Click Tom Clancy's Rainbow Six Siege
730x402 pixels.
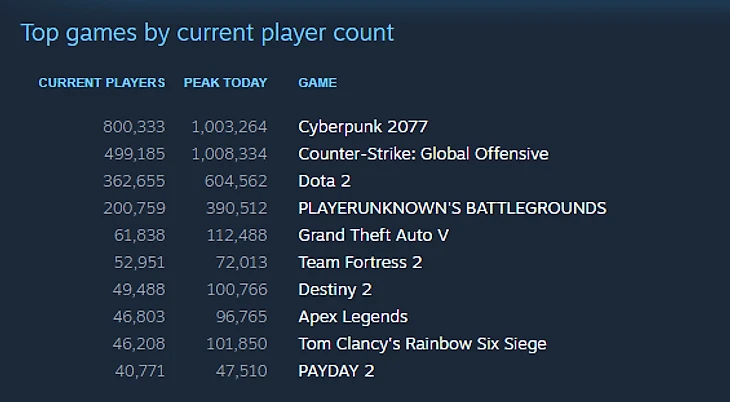(x=422, y=344)
